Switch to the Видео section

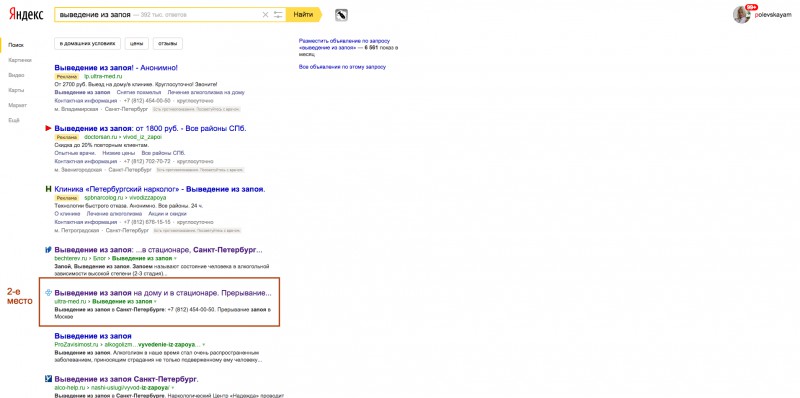click(x=16, y=75)
